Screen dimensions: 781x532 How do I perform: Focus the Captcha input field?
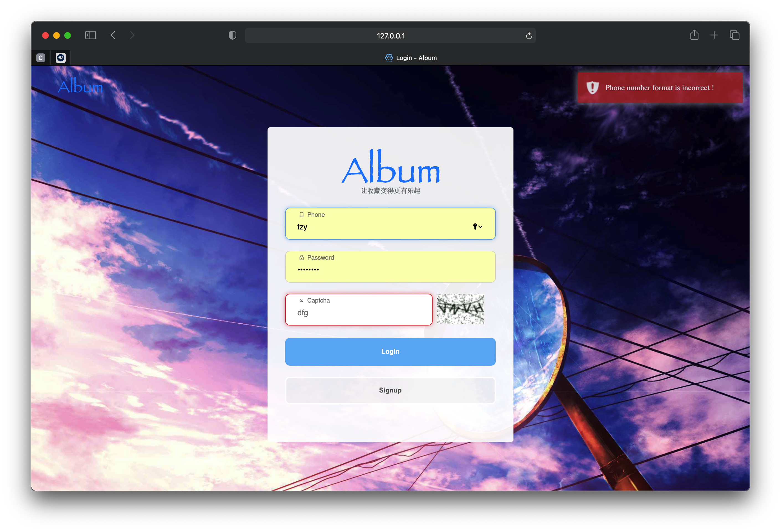(359, 310)
